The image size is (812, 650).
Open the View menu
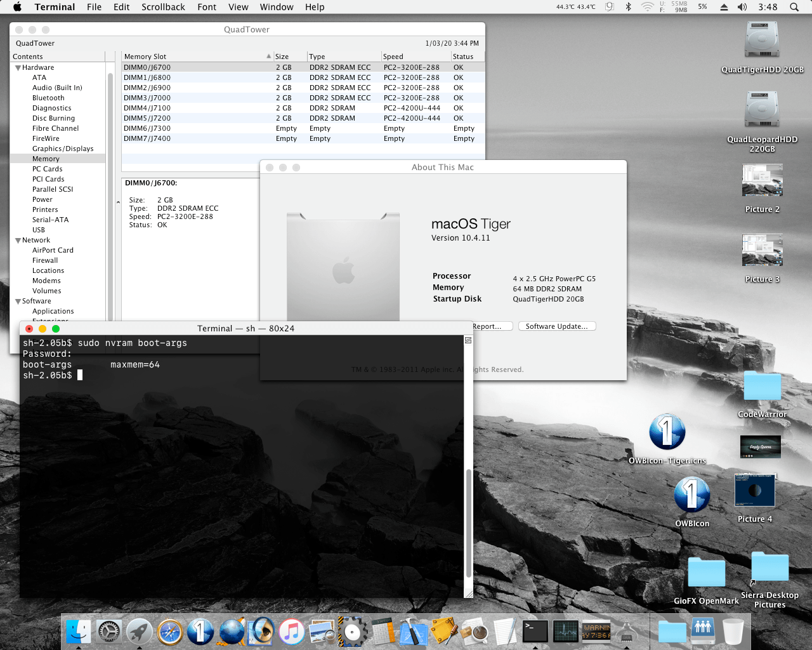tap(238, 7)
